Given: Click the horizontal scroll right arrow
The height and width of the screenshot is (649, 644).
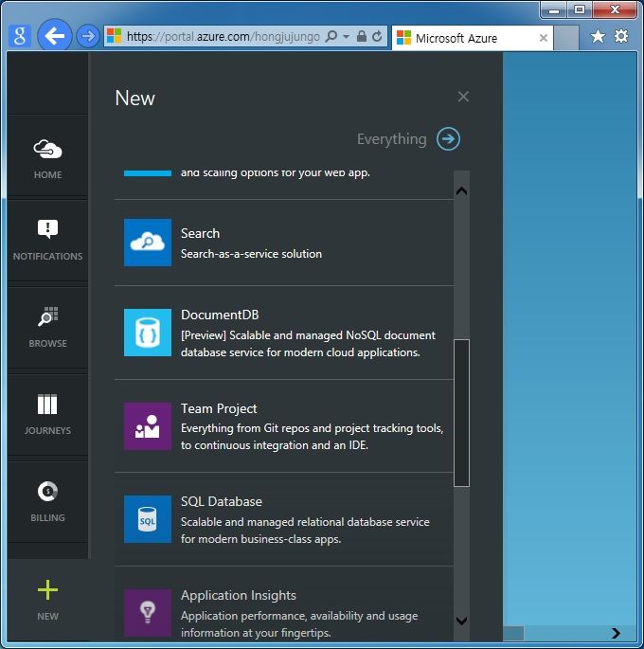Looking at the screenshot, I should click(x=616, y=633).
